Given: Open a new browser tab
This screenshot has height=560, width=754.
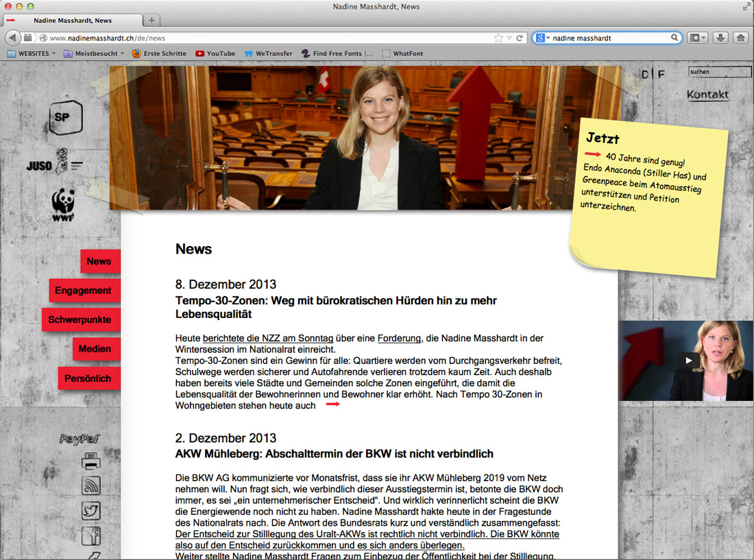Looking at the screenshot, I should tap(151, 21).
